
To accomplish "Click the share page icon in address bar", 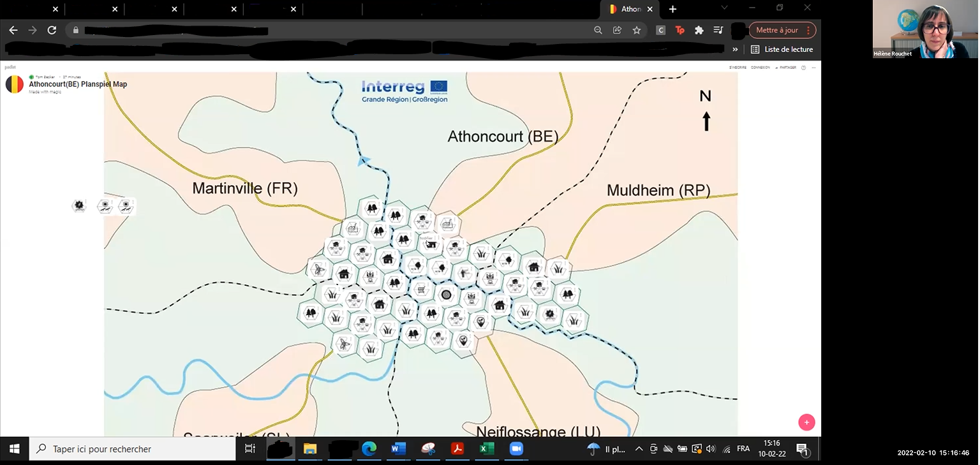I will click(617, 30).
